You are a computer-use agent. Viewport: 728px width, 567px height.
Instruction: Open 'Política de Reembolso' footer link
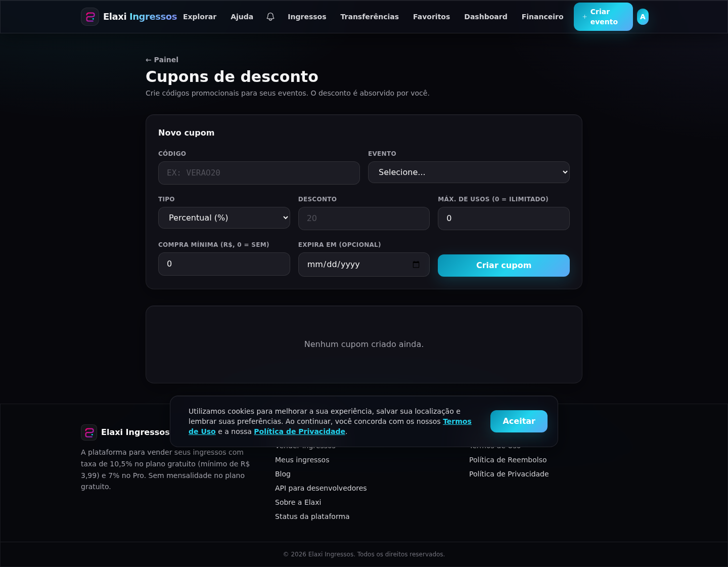click(x=508, y=460)
